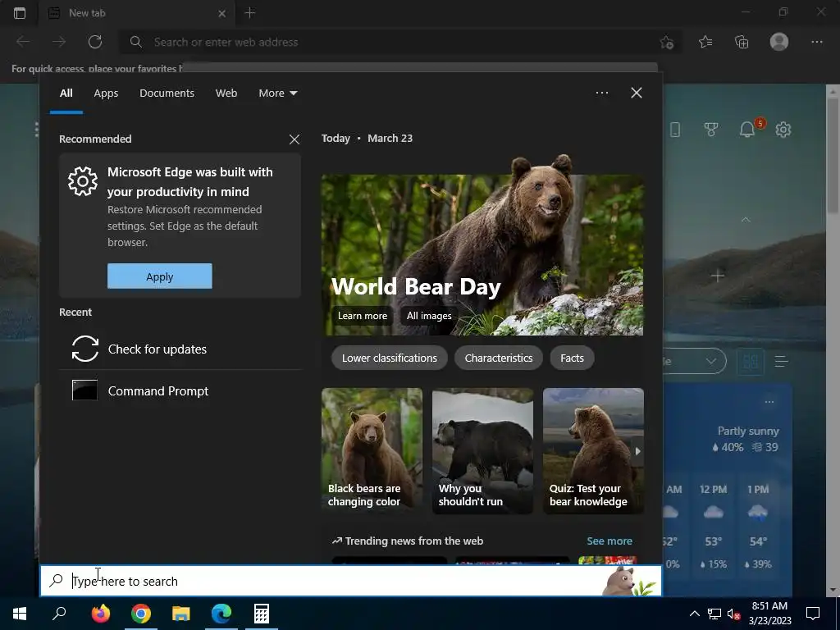The image size is (840, 630).
Task: Click the network tray icon
Action: 714,614
